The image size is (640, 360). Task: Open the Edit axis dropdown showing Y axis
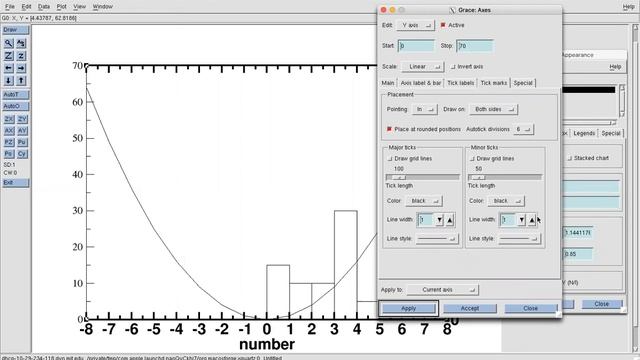pos(416,25)
